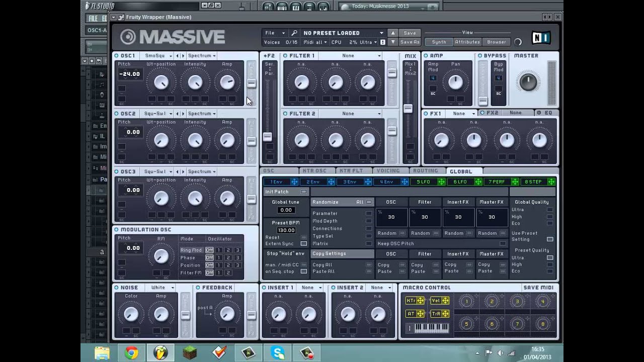Viewport: 644px width, 362px height.
Task: Go to next preset with down arrow
Action: pos(393,42)
